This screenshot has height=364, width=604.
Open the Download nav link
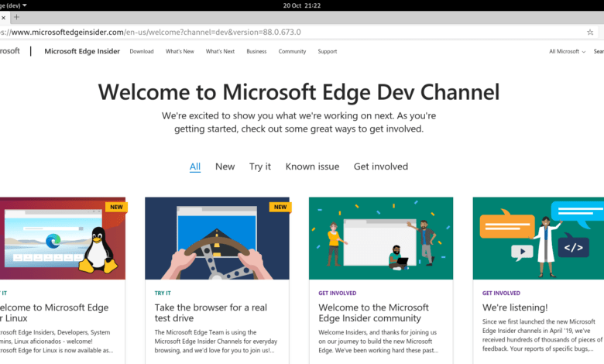pos(142,51)
